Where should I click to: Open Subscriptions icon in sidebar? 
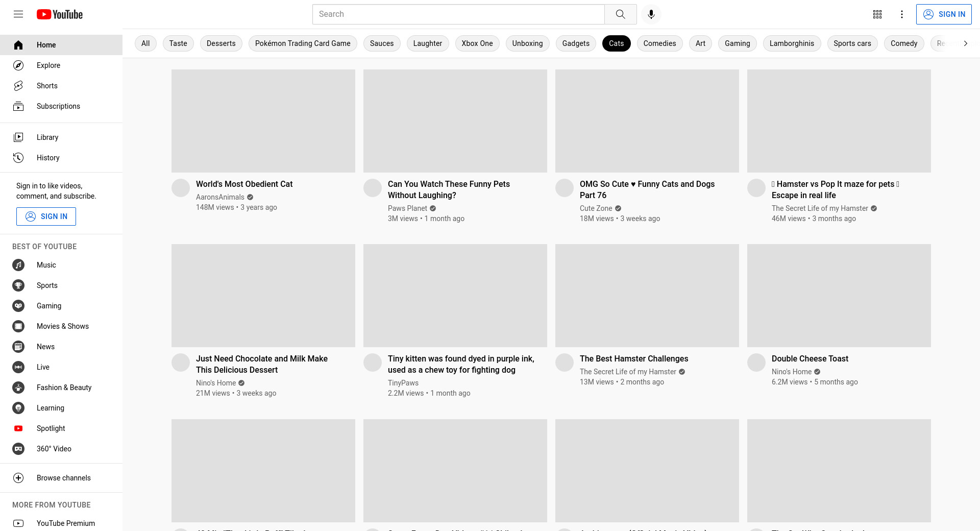click(18, 106)
